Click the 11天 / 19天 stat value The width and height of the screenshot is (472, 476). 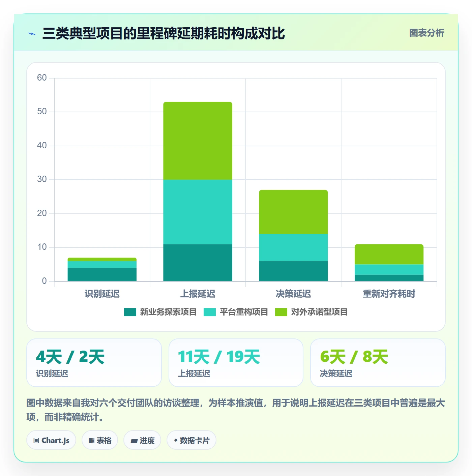coord(219,357)
